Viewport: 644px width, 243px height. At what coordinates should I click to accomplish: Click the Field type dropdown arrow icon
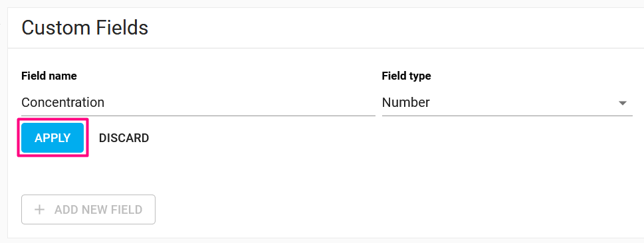pyautogui.click(x=623, y=103)
